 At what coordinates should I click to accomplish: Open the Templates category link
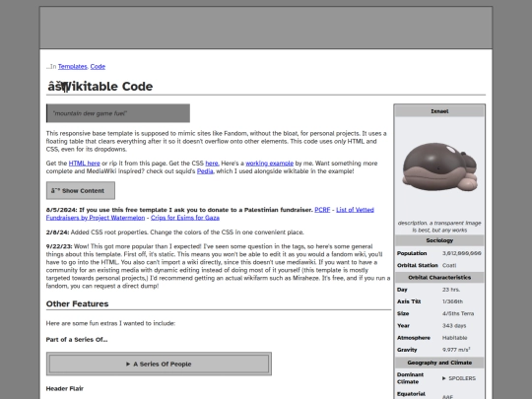tap(72, 67)
